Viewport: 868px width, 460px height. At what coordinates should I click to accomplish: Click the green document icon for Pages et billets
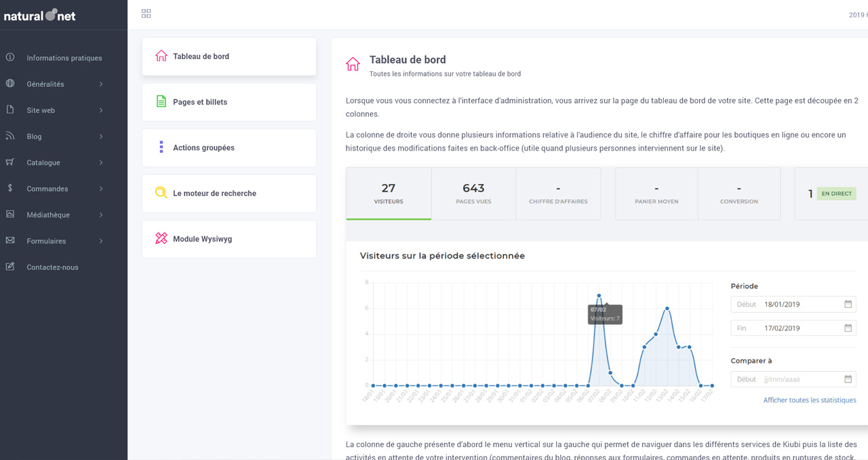pos(161,102)
